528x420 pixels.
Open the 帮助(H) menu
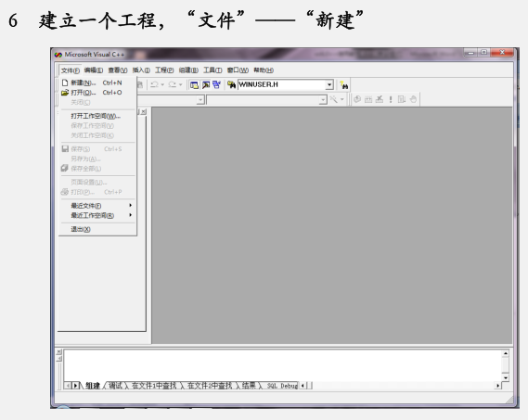coord(264,70)
